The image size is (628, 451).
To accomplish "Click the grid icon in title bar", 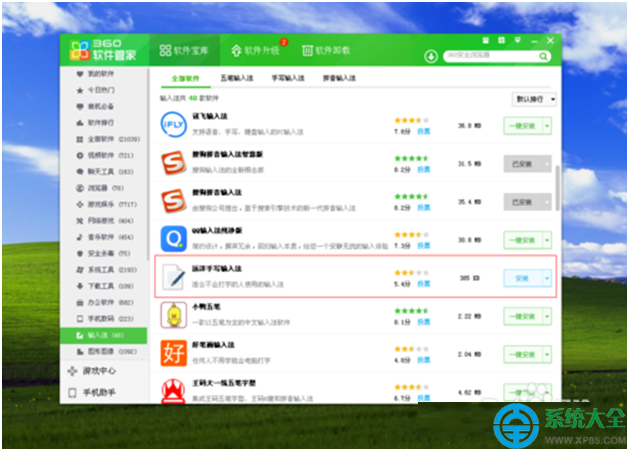I will click(x=501, y=40).
